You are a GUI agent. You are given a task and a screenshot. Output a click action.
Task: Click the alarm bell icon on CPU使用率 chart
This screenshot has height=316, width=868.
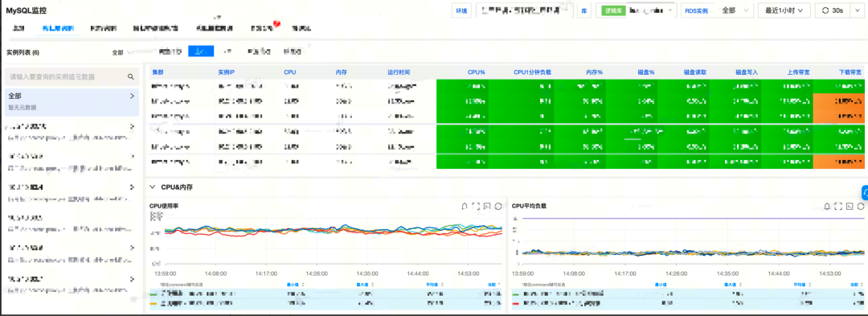465,206
